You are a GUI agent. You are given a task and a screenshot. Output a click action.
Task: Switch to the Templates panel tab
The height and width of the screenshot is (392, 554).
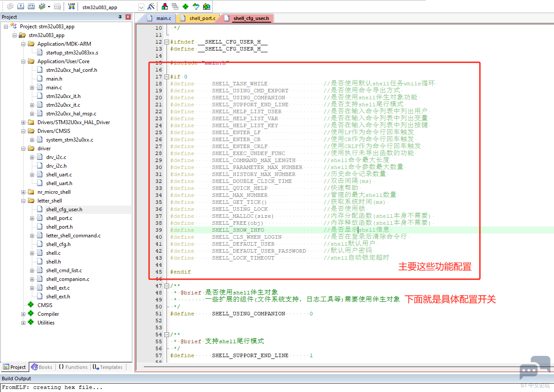(x=108, y=367)
